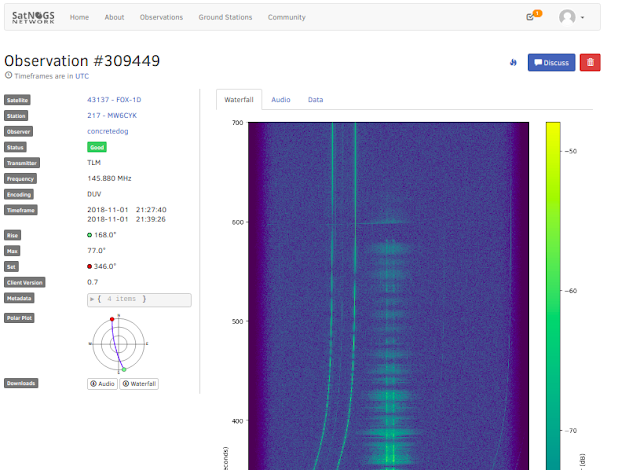Click the Transmitter label badge
Viewport: 640px width, 470px height.
[22, 163]
